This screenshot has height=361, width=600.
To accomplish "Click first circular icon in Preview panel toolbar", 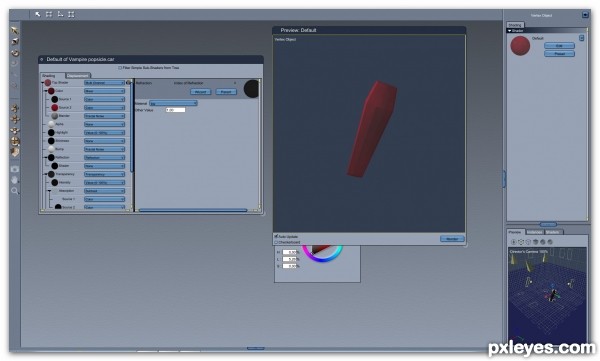I will [514, 242].
